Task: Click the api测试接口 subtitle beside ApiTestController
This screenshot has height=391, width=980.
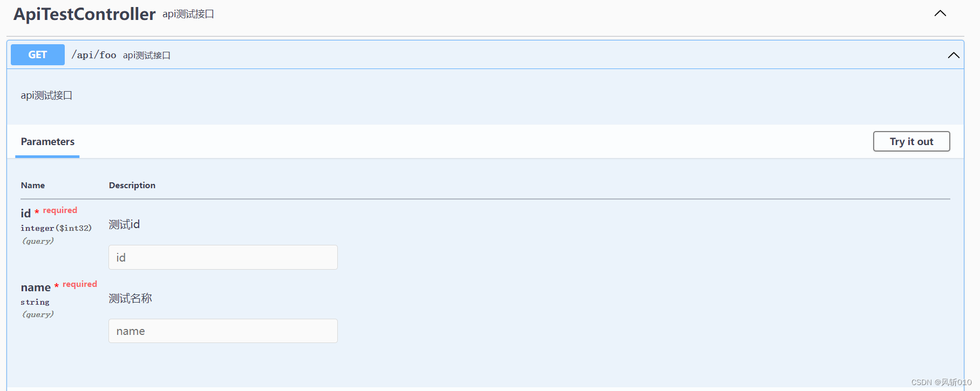Action: coord(188,14)
